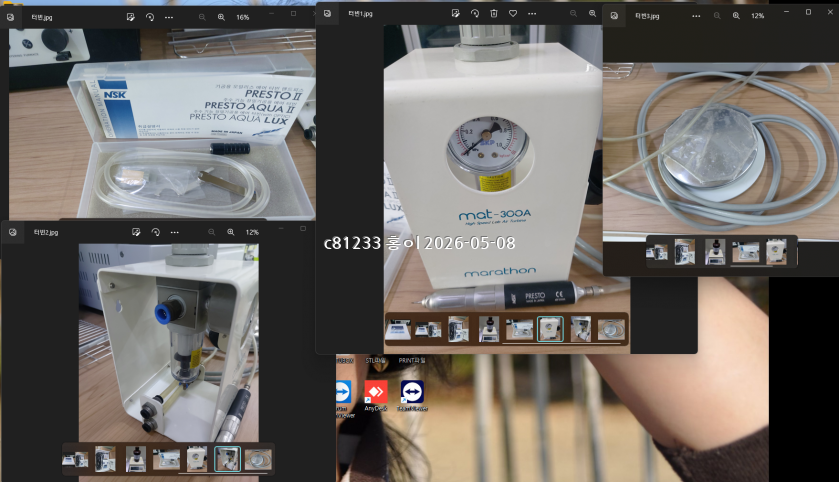Rotate the photo in 터빈2.jpg window
Viewport: 839px width, 482px height.
point(156,232)
